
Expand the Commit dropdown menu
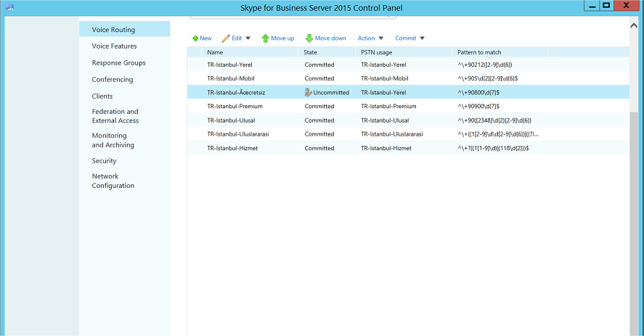[x=422, y=38]
